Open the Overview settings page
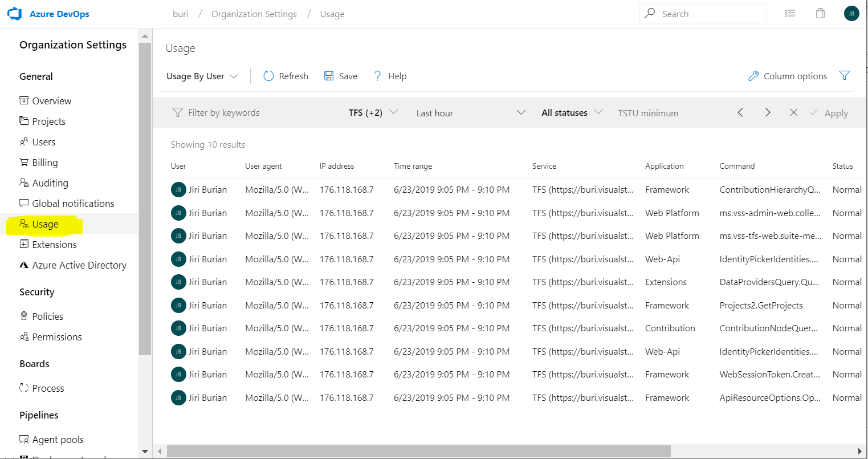Viewport: 868px width, 459px height. [51, 101]
